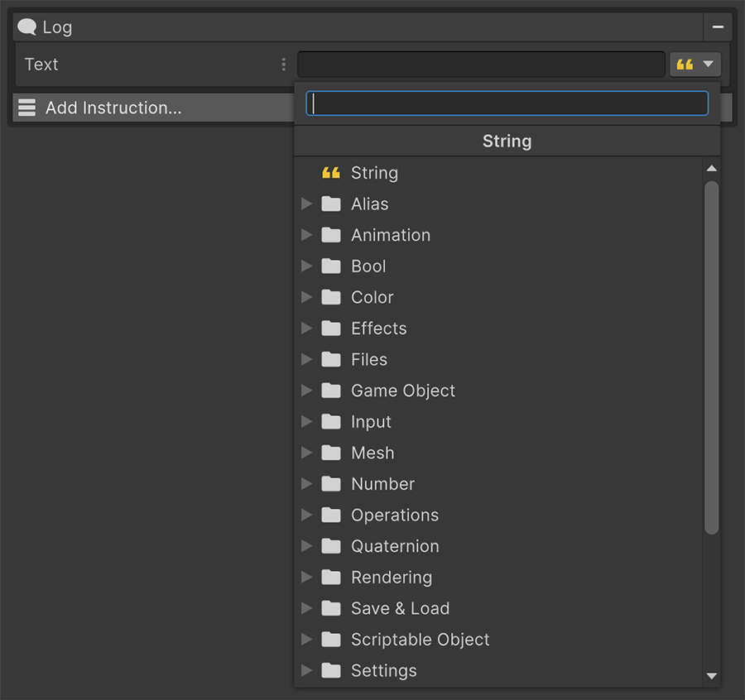Click the Save & Load folder icon
Viewport: 745px width, 700px height.
tap(331, 608)
